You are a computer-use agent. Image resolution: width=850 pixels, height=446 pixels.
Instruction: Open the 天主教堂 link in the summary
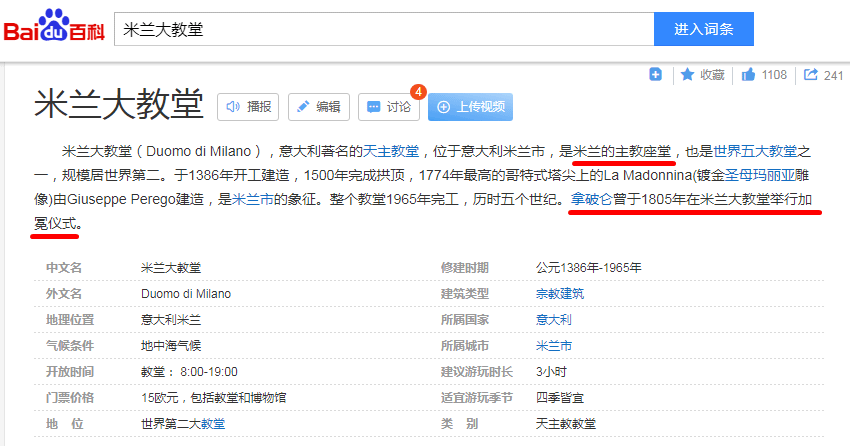click(x=391, y=151)
